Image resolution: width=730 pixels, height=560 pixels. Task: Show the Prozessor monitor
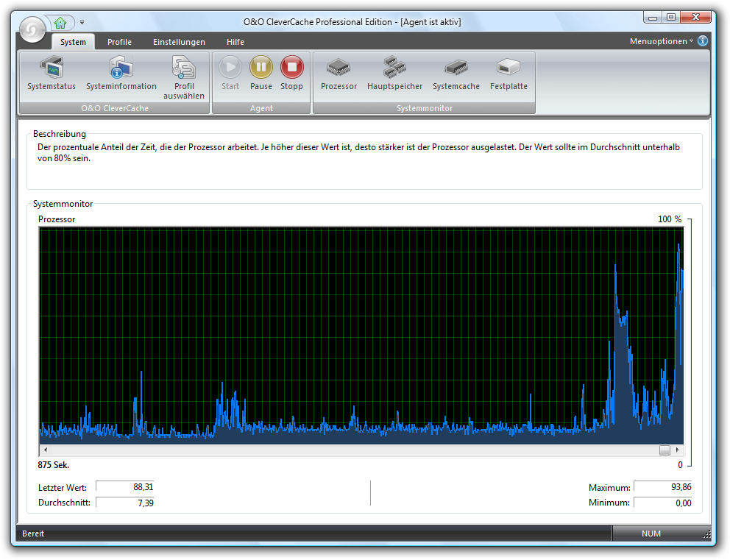click(339, 74)
